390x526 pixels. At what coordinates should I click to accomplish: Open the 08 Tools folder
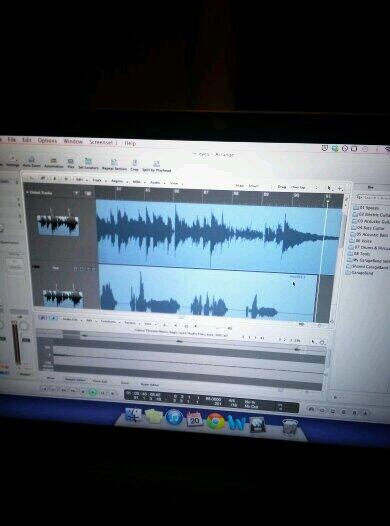tap(359, 254)
